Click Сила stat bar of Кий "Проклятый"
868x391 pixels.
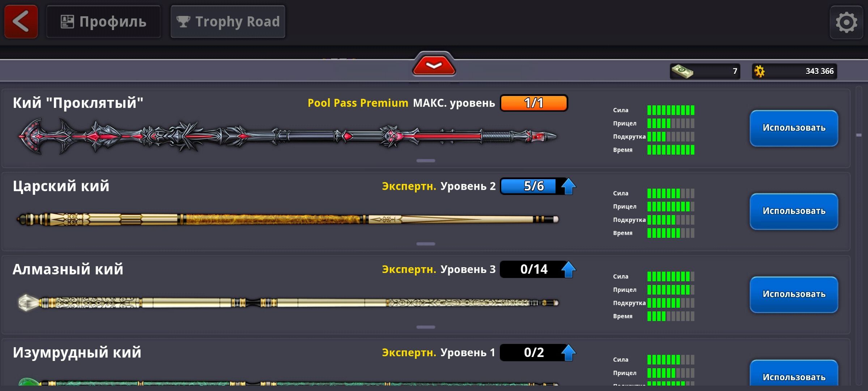671,110
